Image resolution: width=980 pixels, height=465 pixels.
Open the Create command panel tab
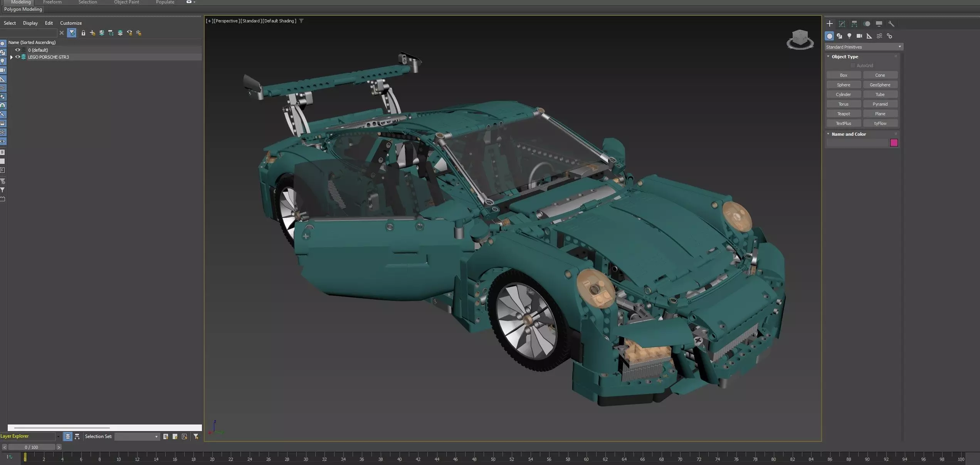[x=830, y=24]
